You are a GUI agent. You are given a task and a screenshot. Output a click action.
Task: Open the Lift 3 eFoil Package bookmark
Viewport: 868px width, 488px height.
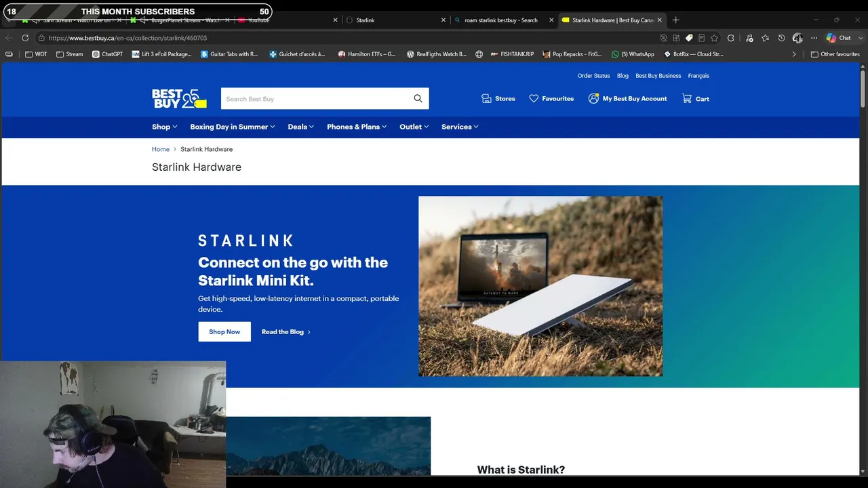tap(162, 54)
